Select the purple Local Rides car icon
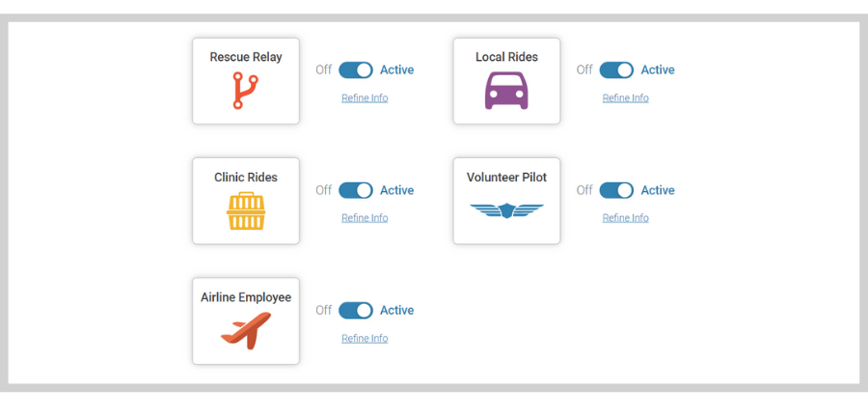The image size is (868, 416). pos(506,91)
